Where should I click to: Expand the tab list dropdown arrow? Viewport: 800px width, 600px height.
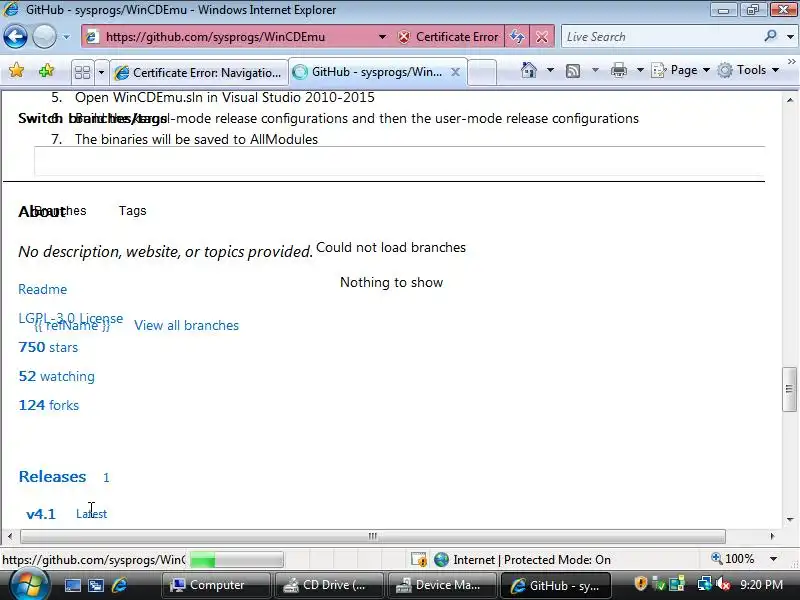point(101,72)
